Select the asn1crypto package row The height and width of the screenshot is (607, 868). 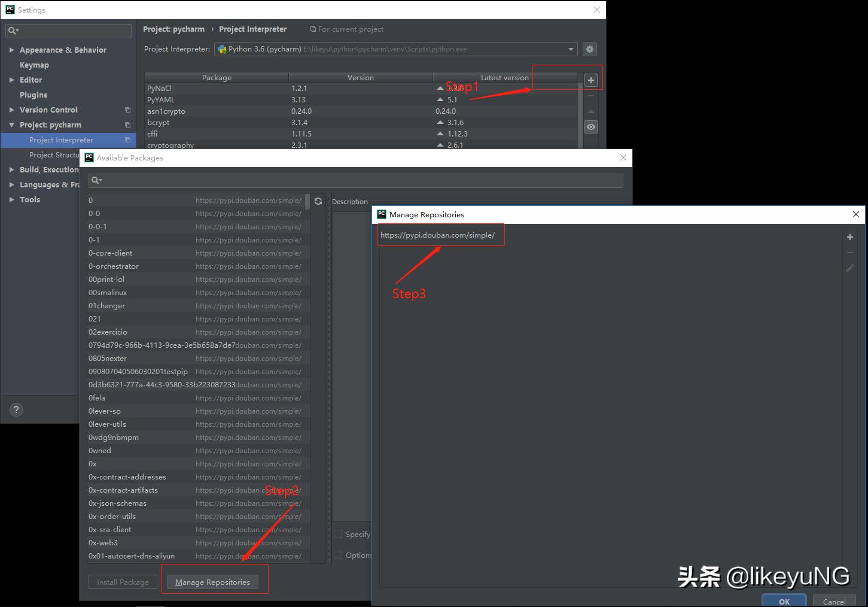click(361, 111)
